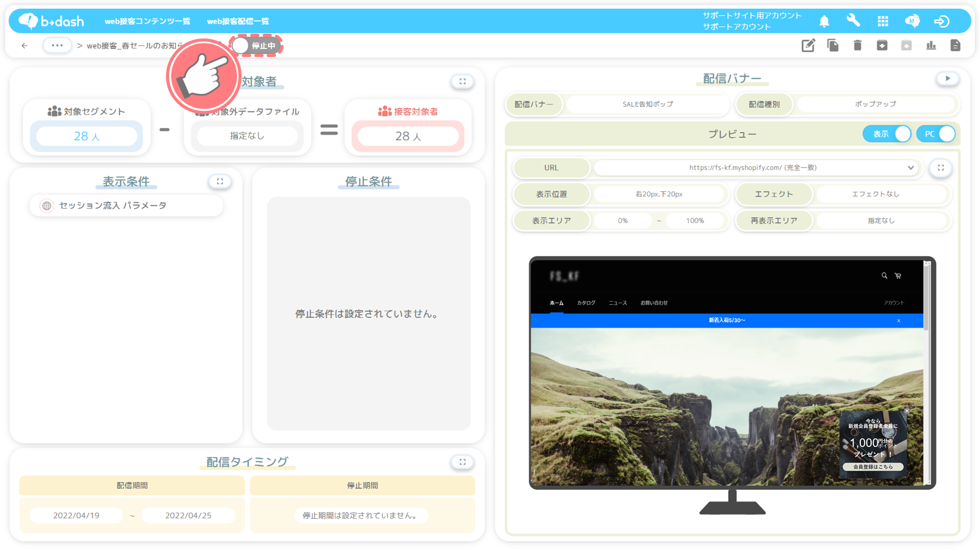Open web接客配信一覧 menu

238,21
